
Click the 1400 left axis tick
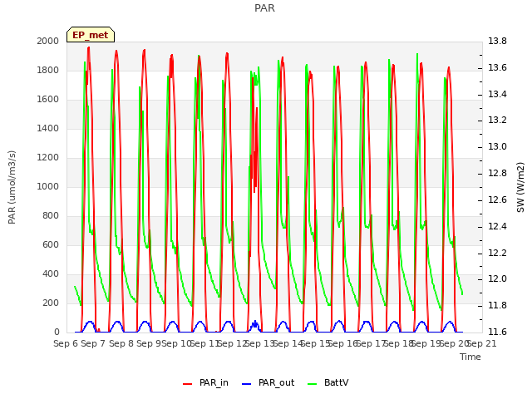point(48,128)
